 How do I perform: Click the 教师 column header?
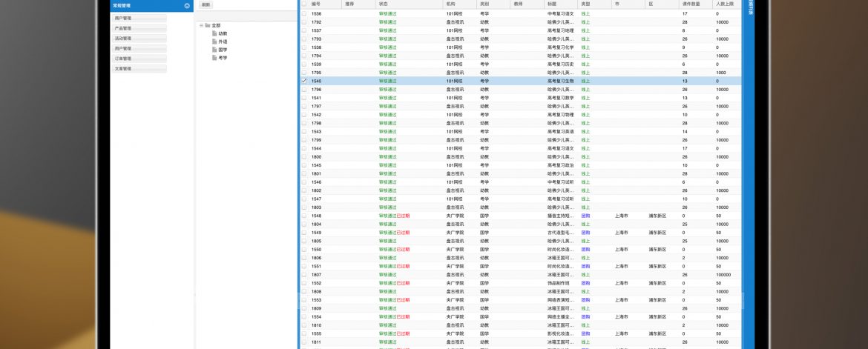pos(527,3)
